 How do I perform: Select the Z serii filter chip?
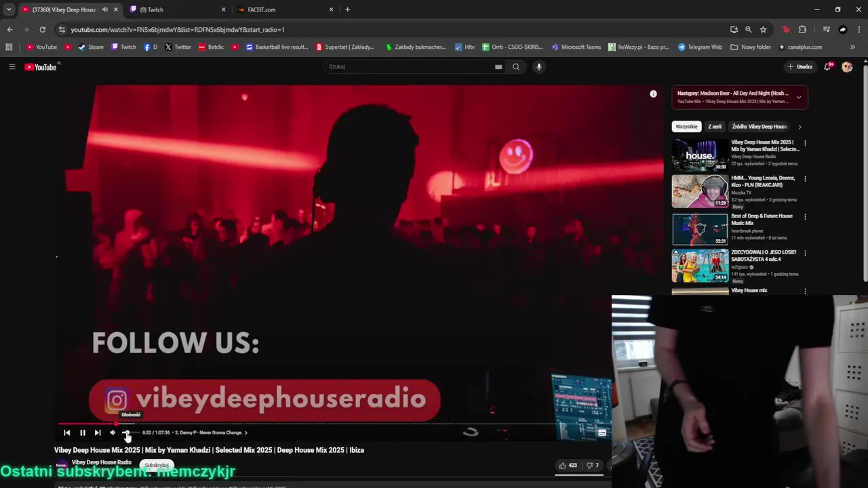coord(715,127)
